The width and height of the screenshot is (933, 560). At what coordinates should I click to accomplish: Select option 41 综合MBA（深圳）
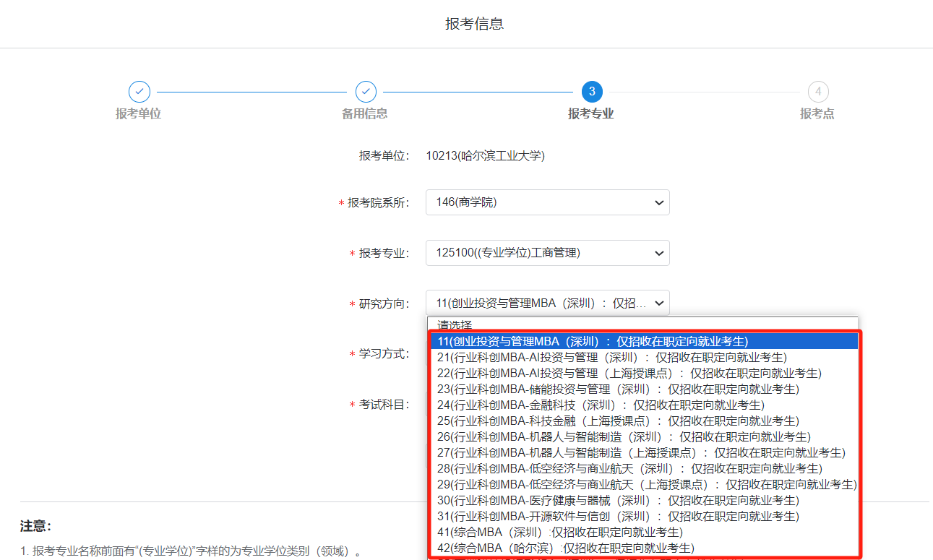(559, 532)
